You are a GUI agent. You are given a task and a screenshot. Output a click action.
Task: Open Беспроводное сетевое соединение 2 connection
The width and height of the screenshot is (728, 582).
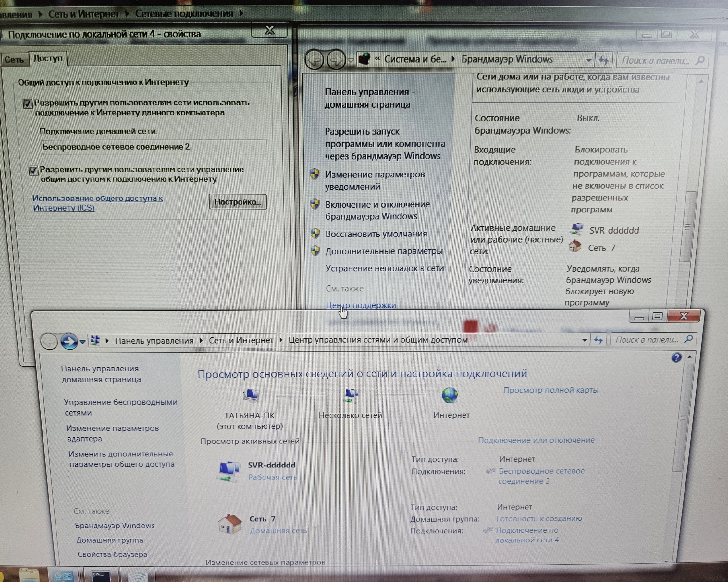coord(541,476)
